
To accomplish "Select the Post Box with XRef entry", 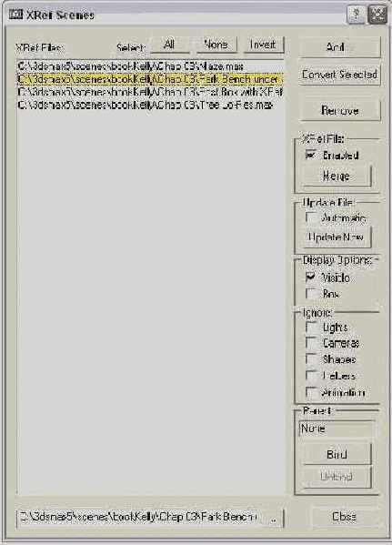I will pyautogui.click(x=150, y=92).
